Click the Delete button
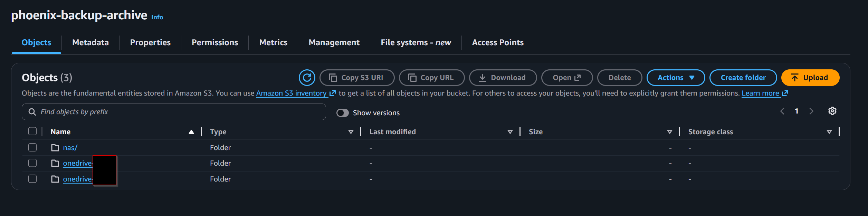This screenshot has width=868, height=216. (620, 78)
